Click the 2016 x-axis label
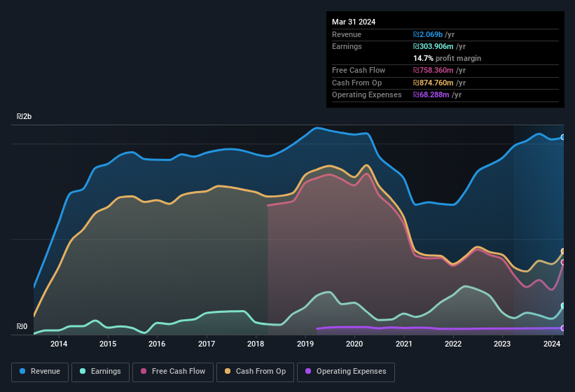 click(x=157, y=344)
